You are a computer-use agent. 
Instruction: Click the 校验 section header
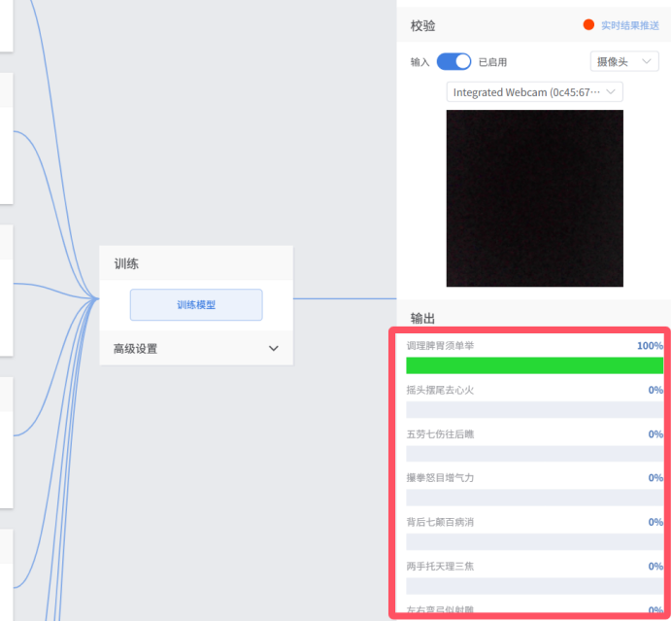[x=422, y=25]
